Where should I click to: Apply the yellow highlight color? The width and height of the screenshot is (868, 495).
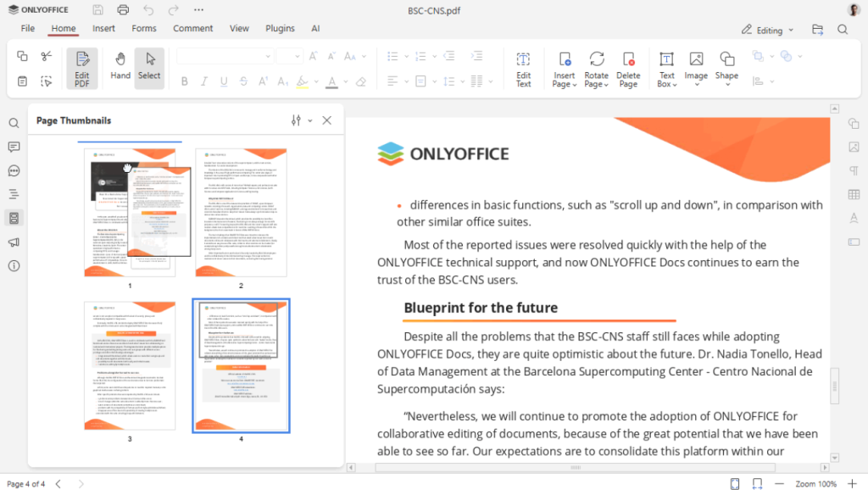pyautogui.click(x=303, y=81)
